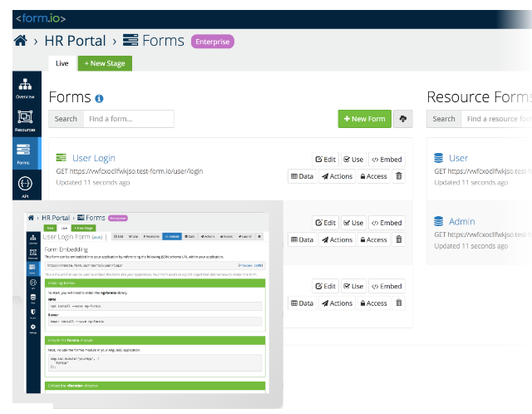Viewport: 532px width, 414px height.
Task: View Data for the User Login form
Action: 303,176
